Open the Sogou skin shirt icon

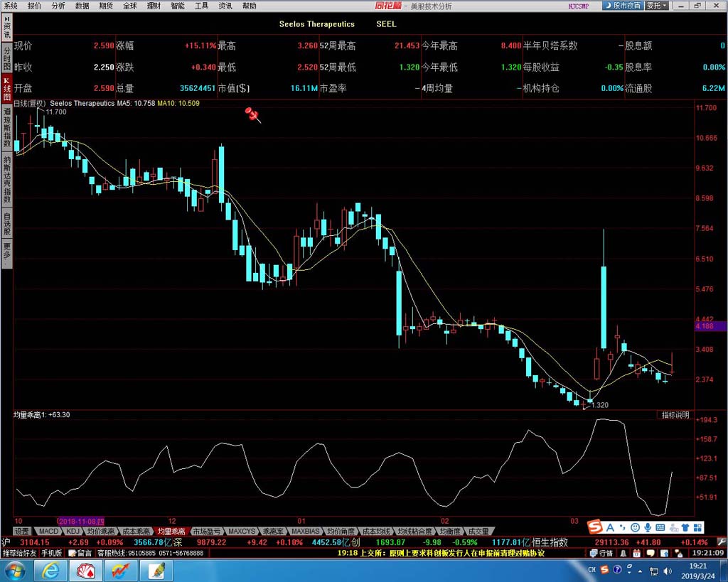tap(685, 528)
